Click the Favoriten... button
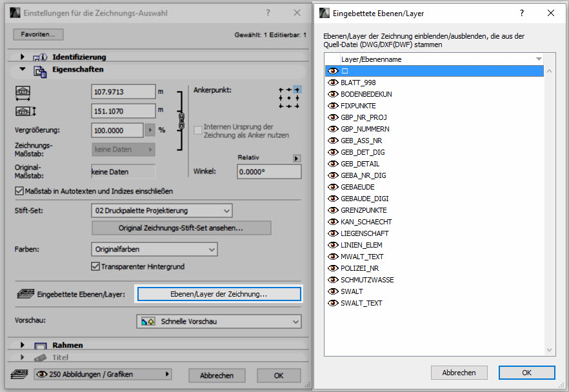Screen dimensions: 569x392 pyautogui.click(x=38, y=34)
